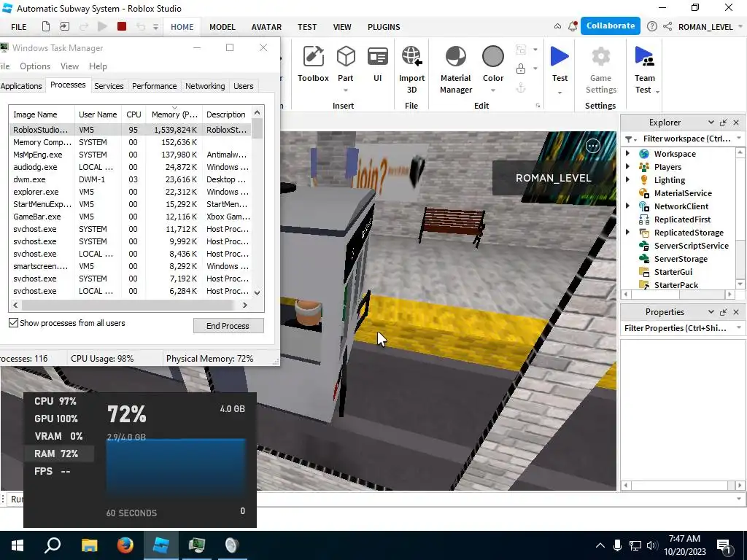Start Test play button in ribbon
Image resolution: width=747 pixels, height=560 pixels.
click(560, 56)
